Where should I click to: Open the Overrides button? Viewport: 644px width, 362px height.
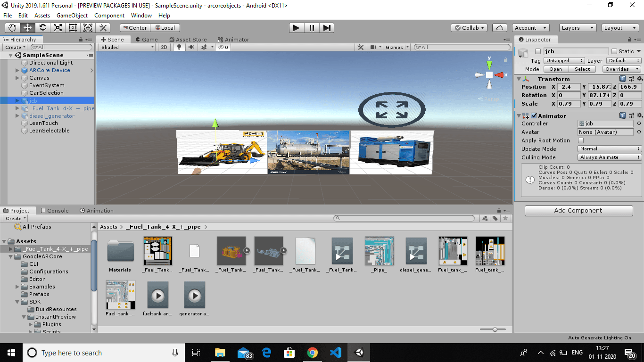tap(621, 69)
